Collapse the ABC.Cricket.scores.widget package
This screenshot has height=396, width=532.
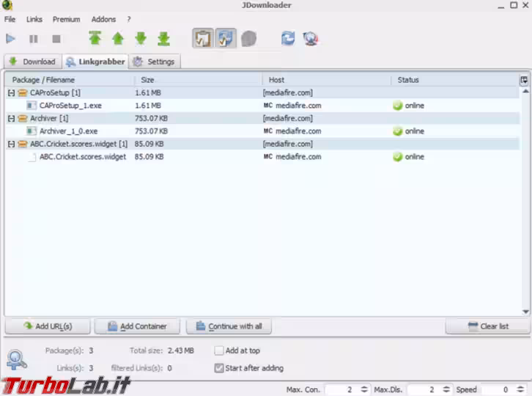[x=11, y=144]
